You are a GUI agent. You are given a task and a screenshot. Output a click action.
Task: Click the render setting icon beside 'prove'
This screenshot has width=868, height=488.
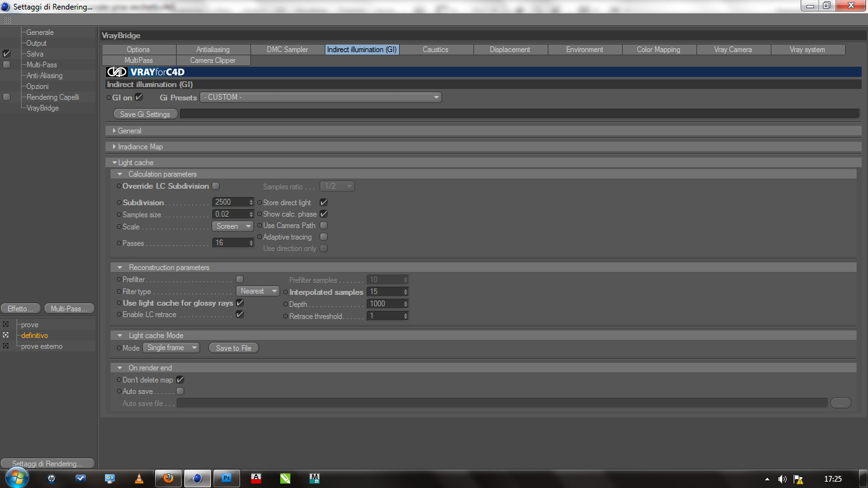[6, 325]
